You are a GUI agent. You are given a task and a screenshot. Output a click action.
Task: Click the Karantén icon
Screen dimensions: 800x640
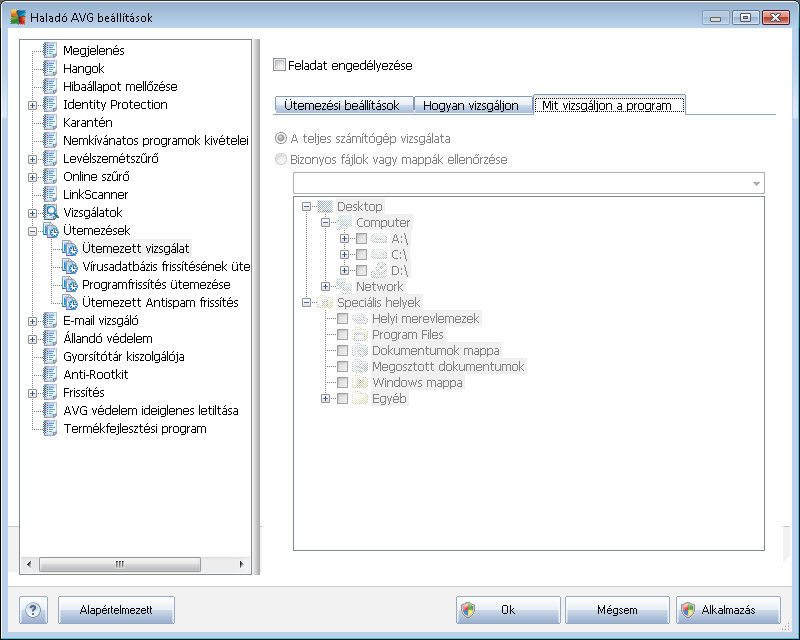tap(50, 122)
